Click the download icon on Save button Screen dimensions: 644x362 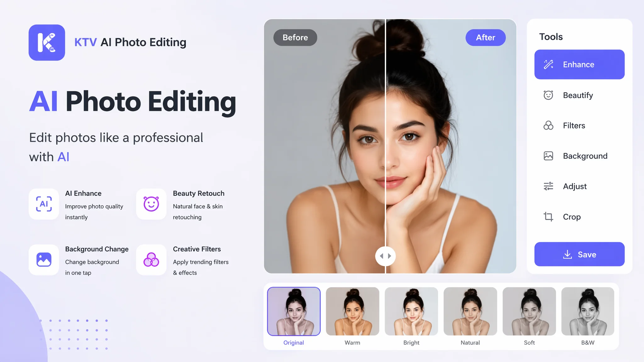coord(568,254)
